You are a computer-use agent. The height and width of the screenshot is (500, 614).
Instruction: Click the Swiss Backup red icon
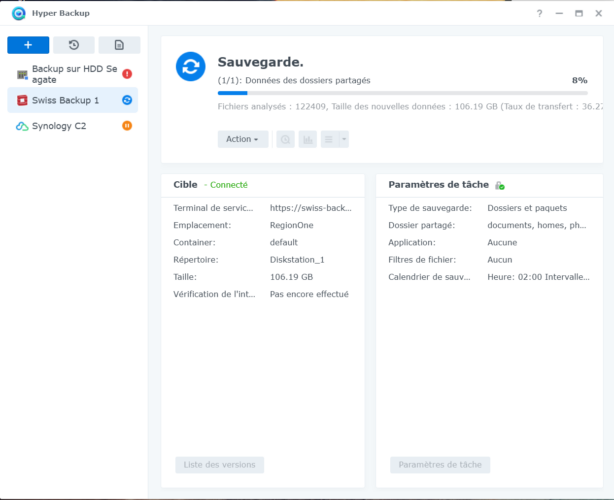coord(22,101)
